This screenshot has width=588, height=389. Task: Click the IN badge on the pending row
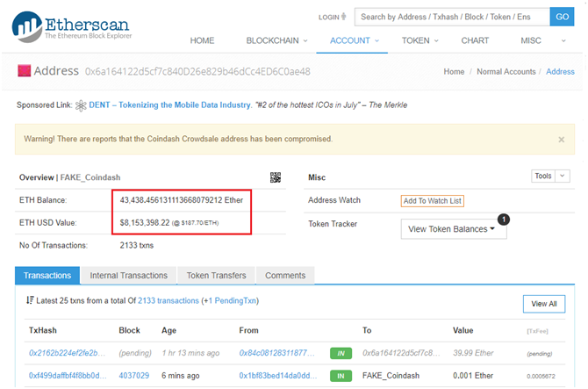pyautogui.click(x=341, y=353)
